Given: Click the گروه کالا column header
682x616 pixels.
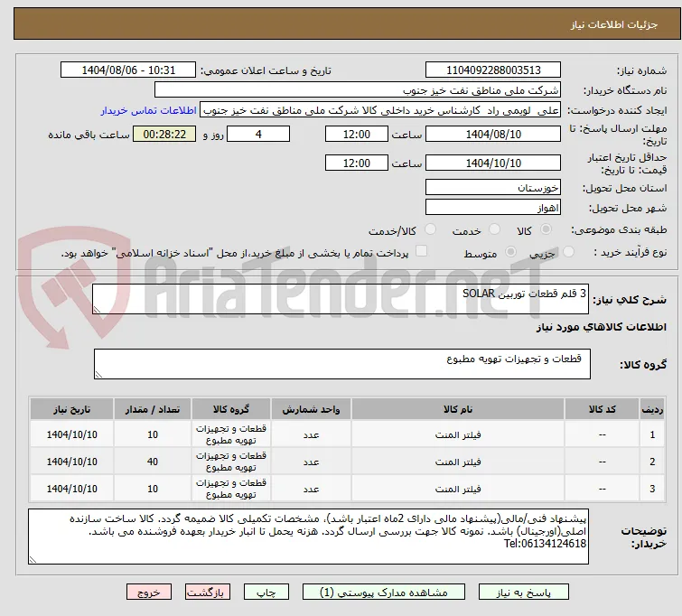Looking at the screenshot, I should [231, 409].
